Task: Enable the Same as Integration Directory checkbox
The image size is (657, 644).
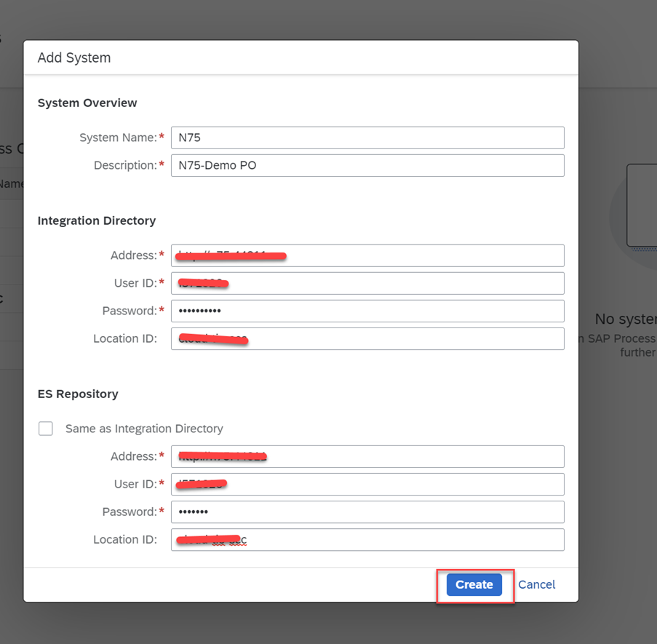Action: [46, 429]
